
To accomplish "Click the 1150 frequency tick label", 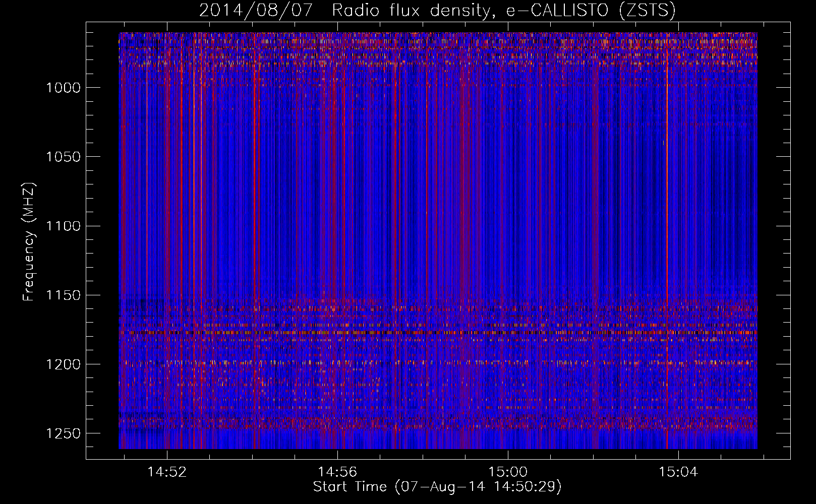I will coord(63,295).
